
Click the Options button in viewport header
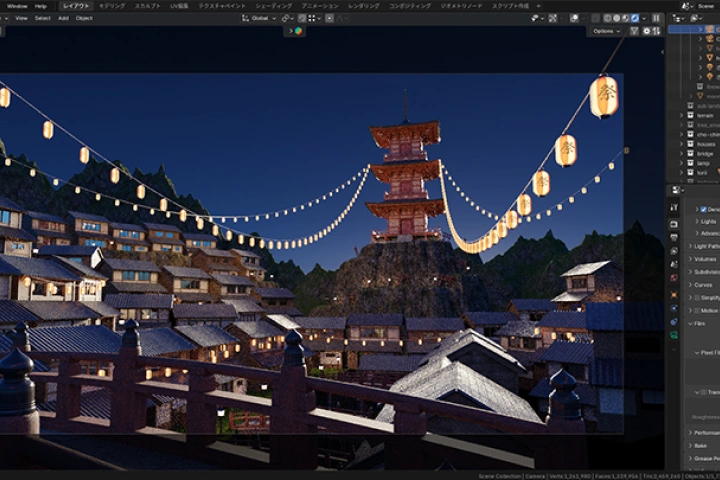(605, 31)
